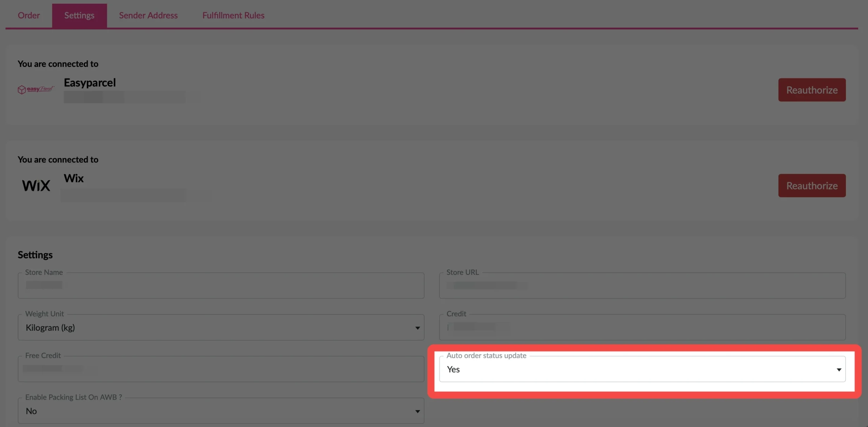The height and width of the screenshot is (427, 868).
Task: Go to the Fulfillment Rules tab
Action: (x=233, y=15)
